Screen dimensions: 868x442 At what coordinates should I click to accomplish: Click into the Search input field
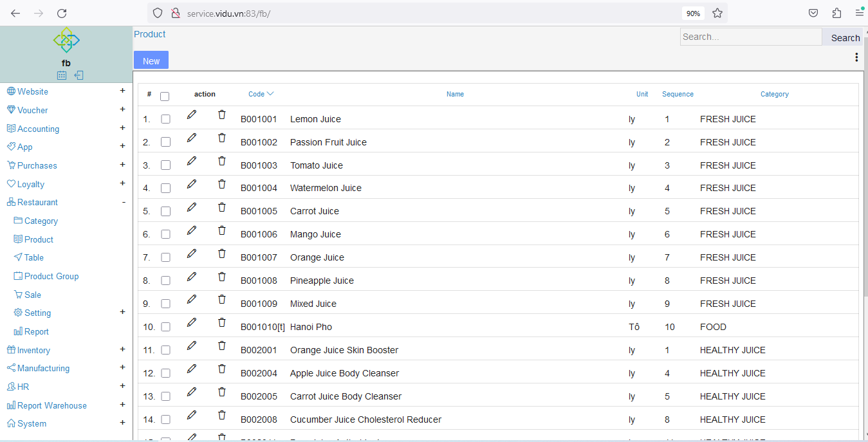pyautogui.click(x=750, y=37)
